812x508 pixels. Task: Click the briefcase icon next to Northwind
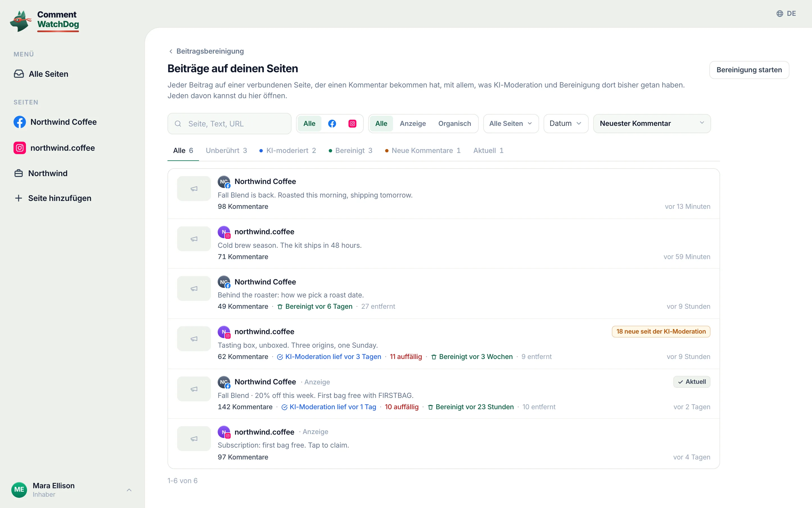click(x=19, y=173)
